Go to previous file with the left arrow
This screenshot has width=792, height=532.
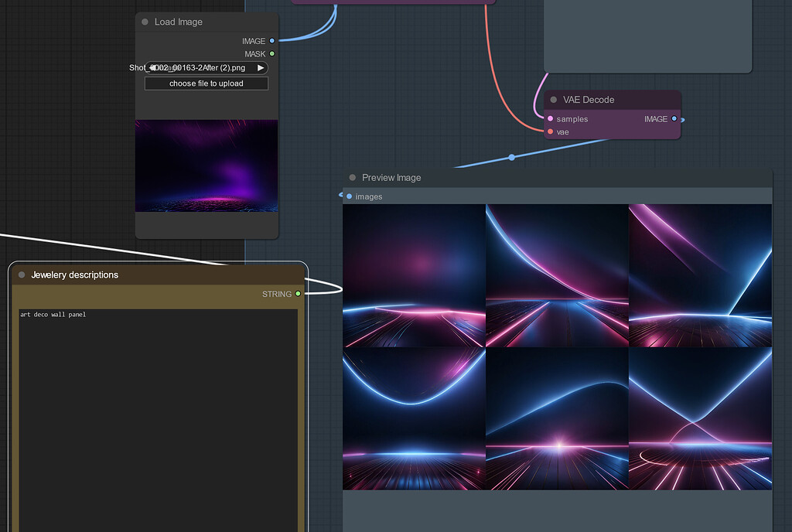point(152,67)
